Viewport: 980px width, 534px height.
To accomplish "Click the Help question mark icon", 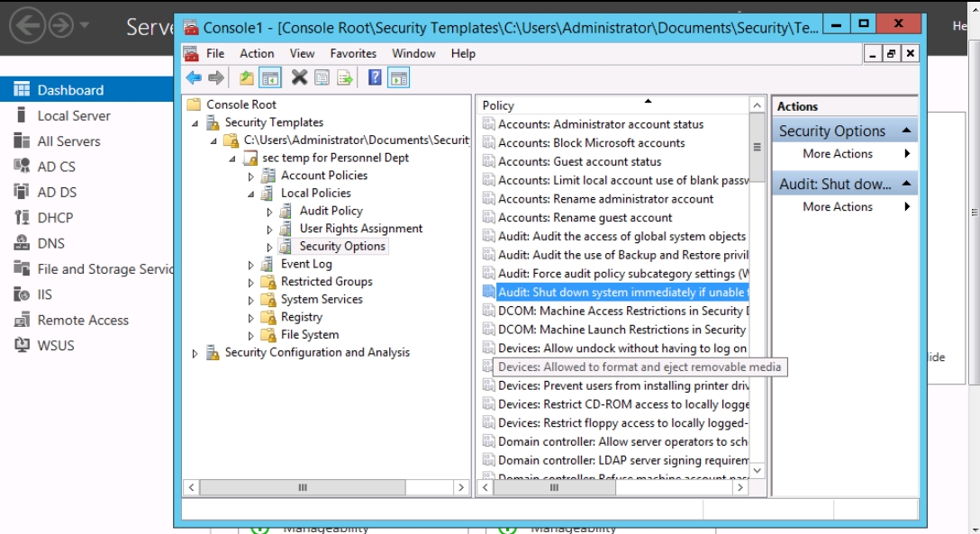I will point(375,78).
